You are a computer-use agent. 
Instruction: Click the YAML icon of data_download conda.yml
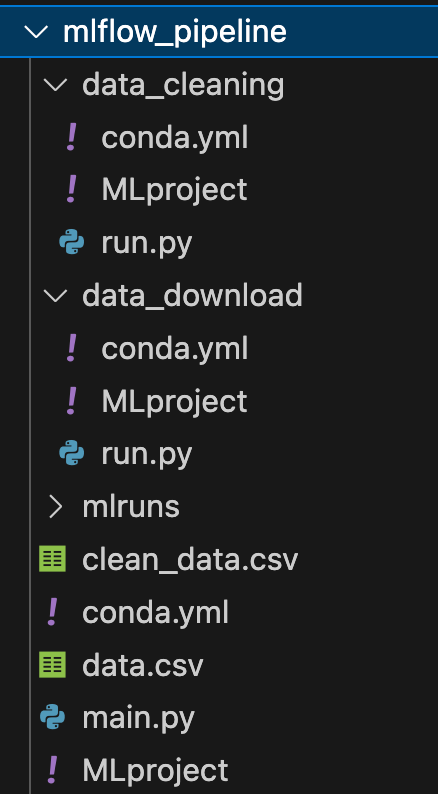click(x=72, y=348)
